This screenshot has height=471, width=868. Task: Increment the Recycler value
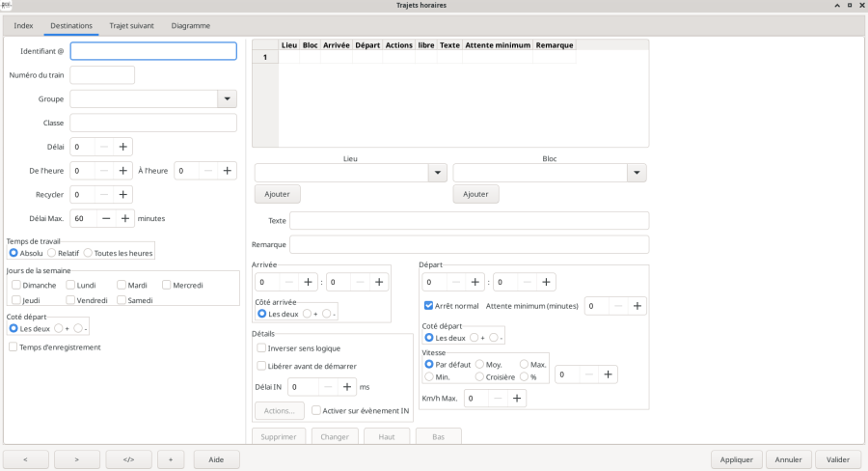coord(123,194)
